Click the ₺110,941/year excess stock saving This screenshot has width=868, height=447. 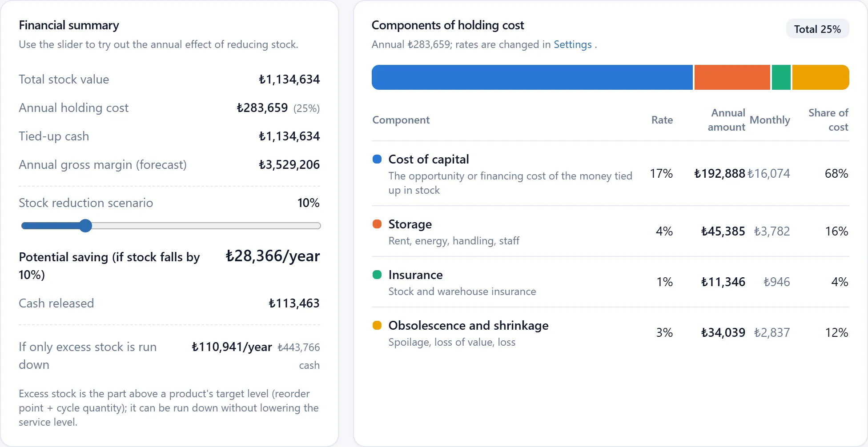[x=232, y=347]
